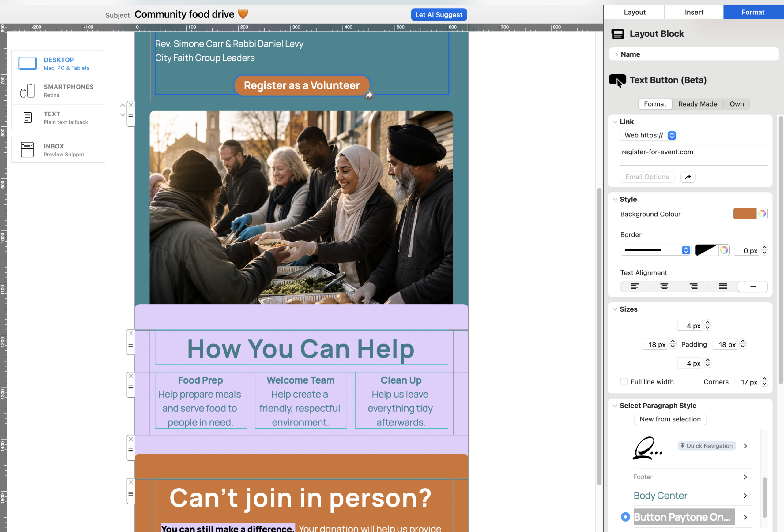The image size is (784, 532).
Task: Move the image block up with chevron
Action: click(123, 106)
